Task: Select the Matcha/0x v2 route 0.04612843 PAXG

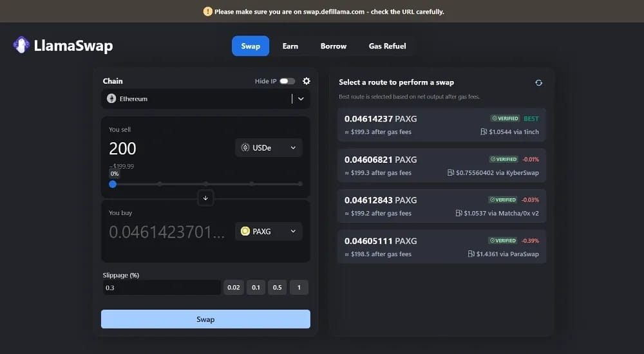Action: pyautogui.click(x=442, y=206)
